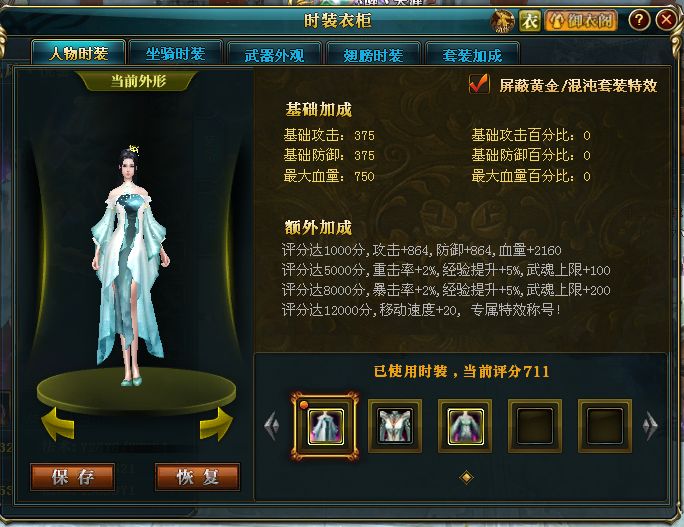Image resolution: width=684 pixels, height=527 pixels.
Task: Open the 套装加成 tab
Action: (x=472, y=54)
